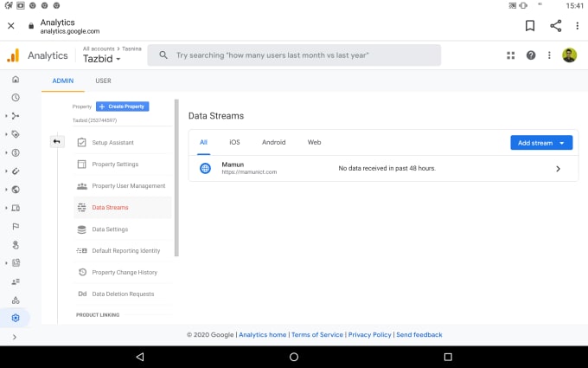Open Default Reporting Identity
This screenshot has width=588, height=368.
pos(123,250)
